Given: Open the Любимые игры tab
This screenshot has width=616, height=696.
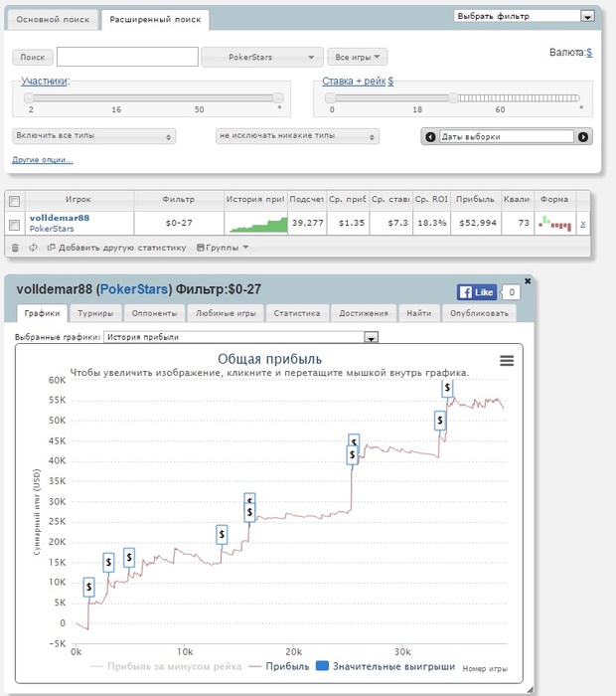Looking at the screenshot, I should tap(226, 313).
